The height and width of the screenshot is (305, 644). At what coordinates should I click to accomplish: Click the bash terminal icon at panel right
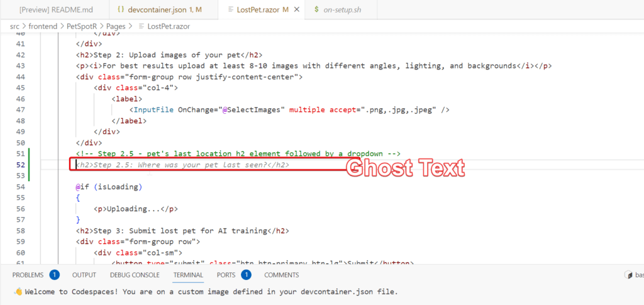point(627,275)
